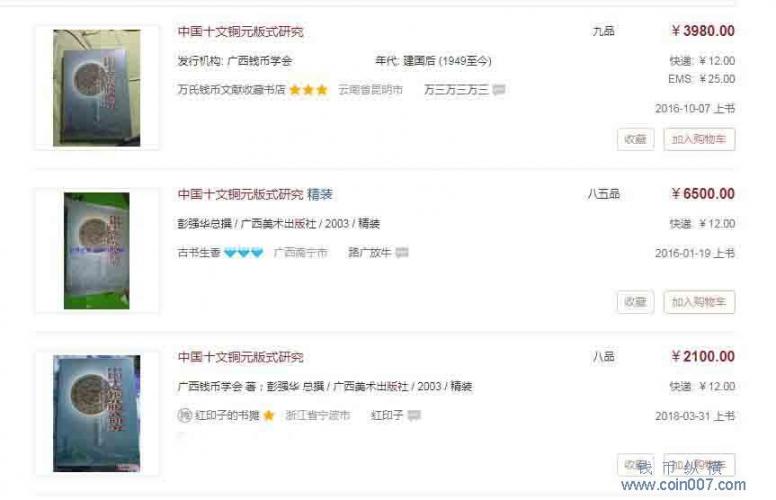Open the 中国十文铜元版式研究 精装 title link
Image resolution: width=776 pixels, height=500 pixels.
click(255, 194)
